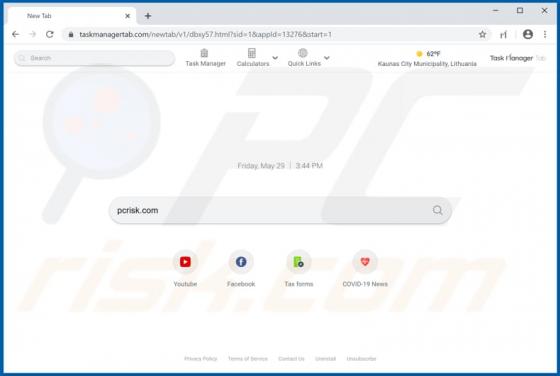Click the browser back arrow
Screen dimensions: 560x376
[x=15, y=34]
